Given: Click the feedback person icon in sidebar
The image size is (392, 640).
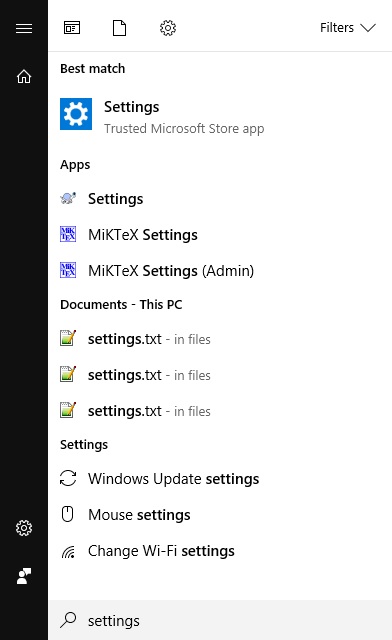Looking at the screenshot, I should pos(24,576).
